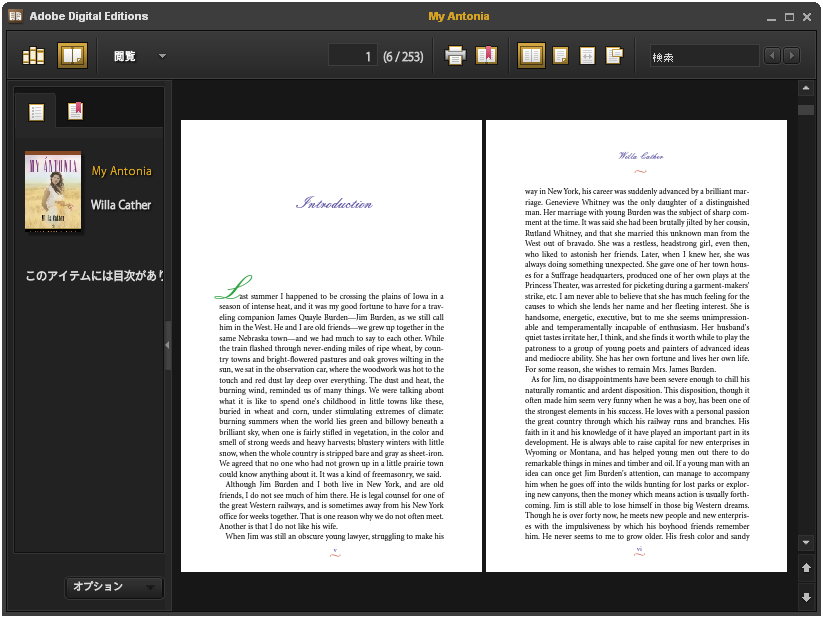Open the 閲覧 dropdown menu
Screen dimensions: 823x618
tap(140, 56)
